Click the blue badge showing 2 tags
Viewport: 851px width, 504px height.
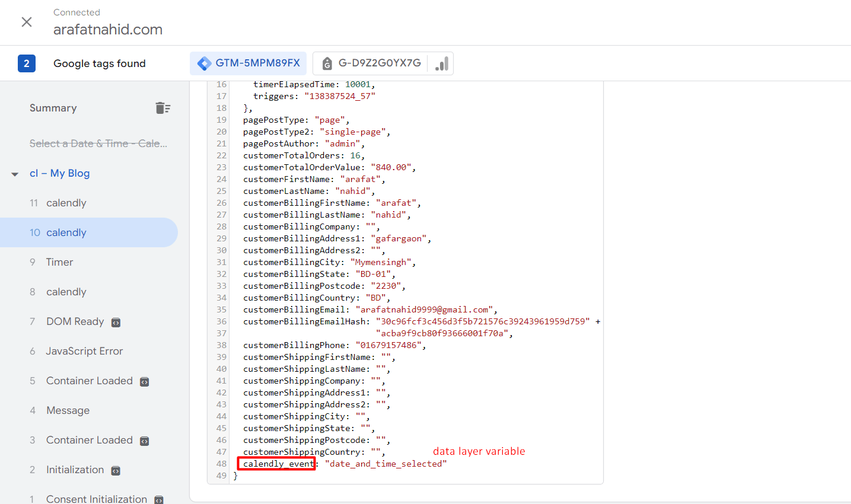click(27, 63)
